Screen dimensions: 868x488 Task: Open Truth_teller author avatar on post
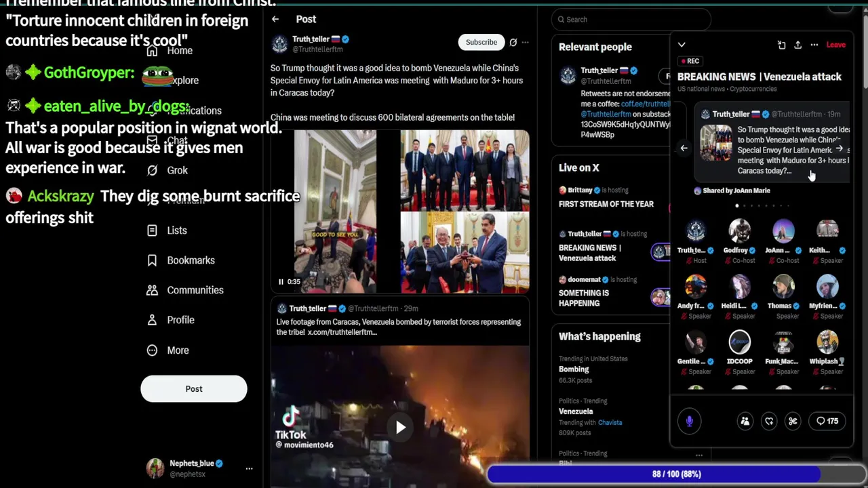click(279, 45)
